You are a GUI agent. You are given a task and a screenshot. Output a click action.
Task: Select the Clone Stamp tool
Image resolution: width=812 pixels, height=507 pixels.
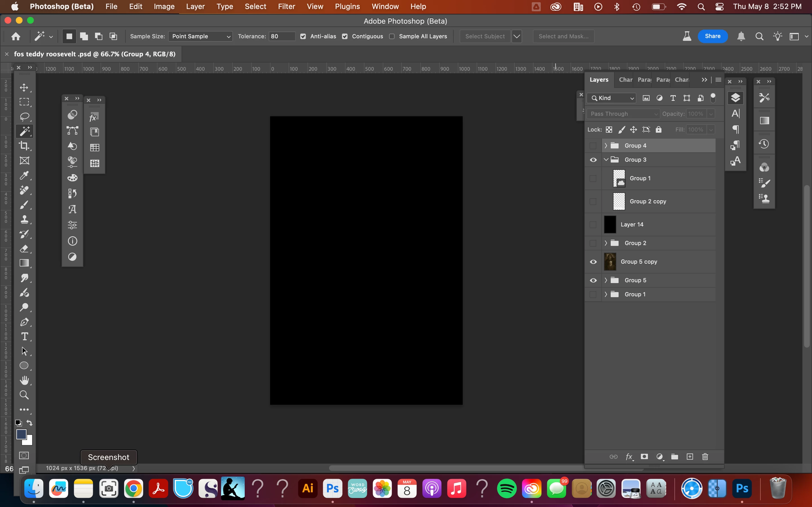[24, 220]
